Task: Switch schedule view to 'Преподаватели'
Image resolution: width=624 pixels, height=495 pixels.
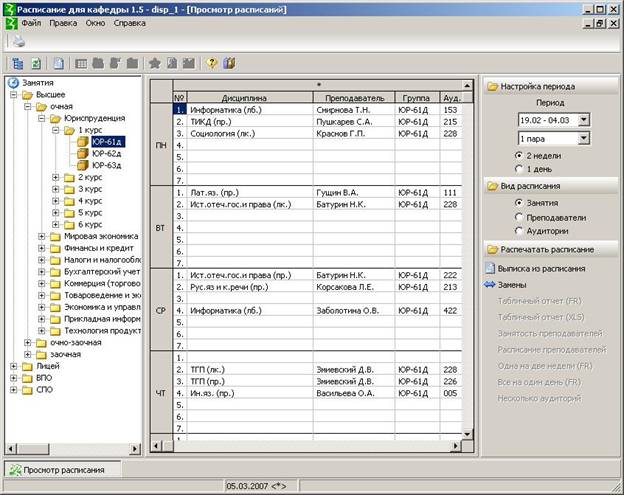Action: pyautogui.click(x=520, y=216)
